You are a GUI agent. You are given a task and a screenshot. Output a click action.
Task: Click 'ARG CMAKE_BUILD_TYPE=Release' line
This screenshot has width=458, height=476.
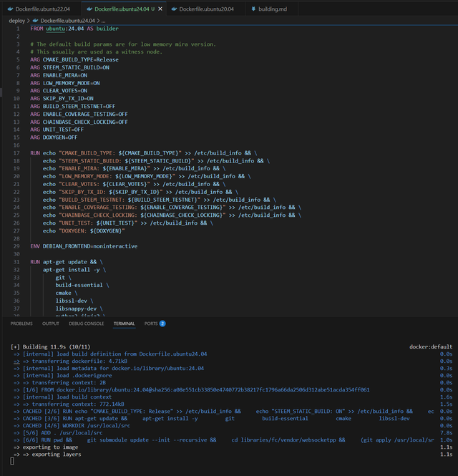tap(74, 59)
